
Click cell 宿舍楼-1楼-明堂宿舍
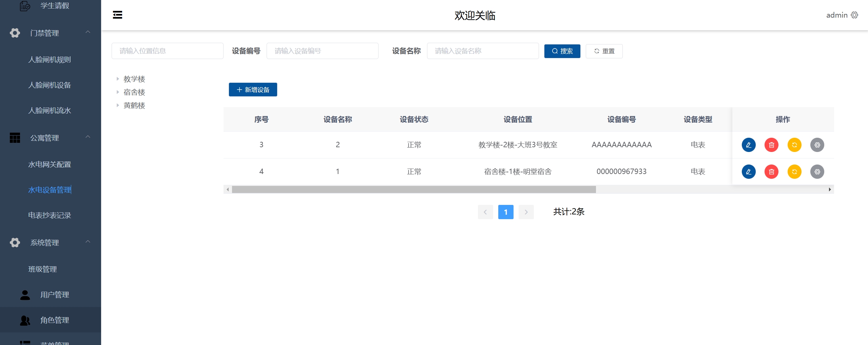(x=518, y=172)
